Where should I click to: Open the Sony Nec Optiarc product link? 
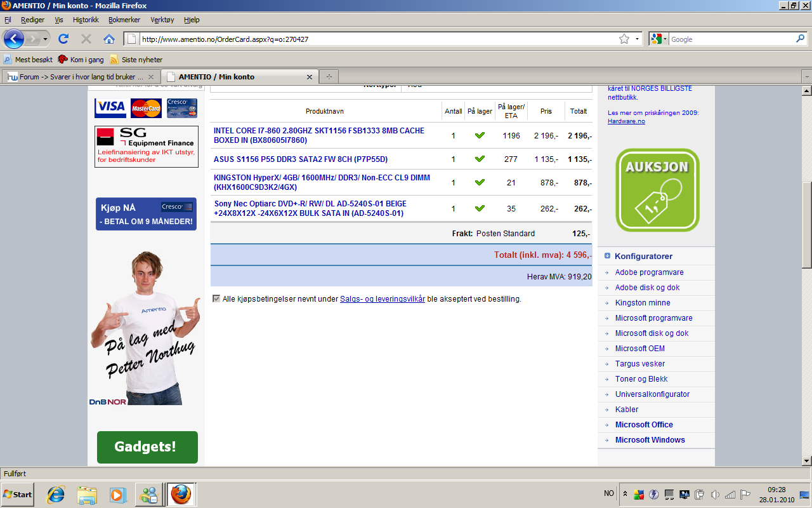coord(310,208)
